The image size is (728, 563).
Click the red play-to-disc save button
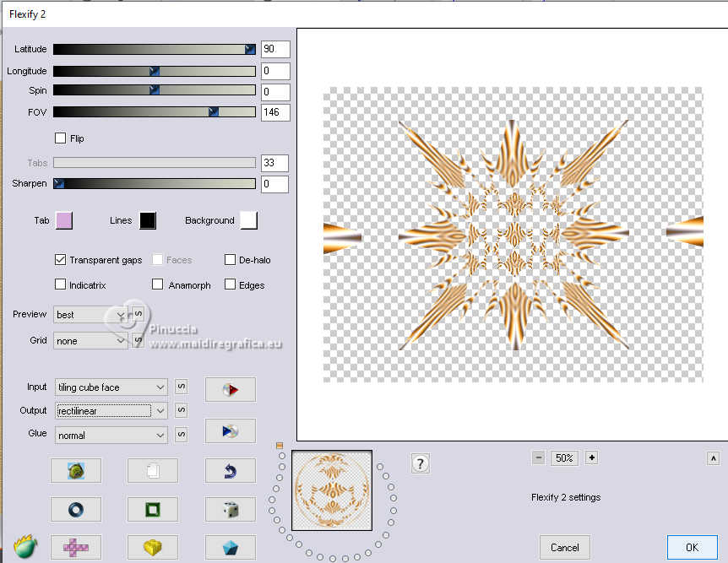click(x=231, y=389)
